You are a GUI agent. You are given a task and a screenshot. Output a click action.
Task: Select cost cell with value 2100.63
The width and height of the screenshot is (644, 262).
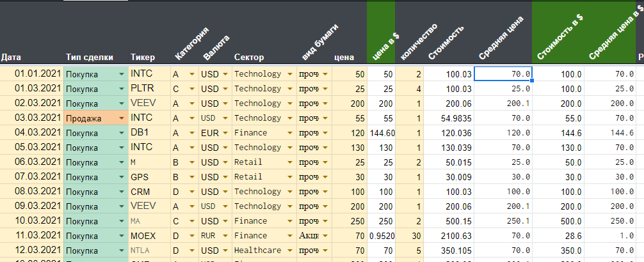449,236
